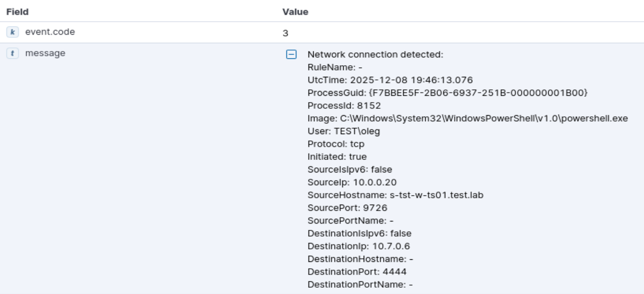Viewport: 644px width, 294px height.
Task: Click the text type icon beside message
Action: [x=10, y=53]
